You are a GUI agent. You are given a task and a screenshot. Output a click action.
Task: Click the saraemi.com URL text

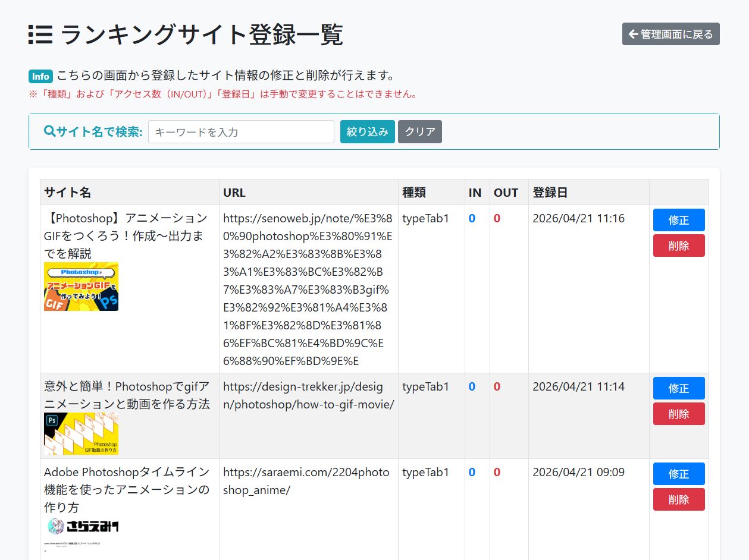point(306,481)
